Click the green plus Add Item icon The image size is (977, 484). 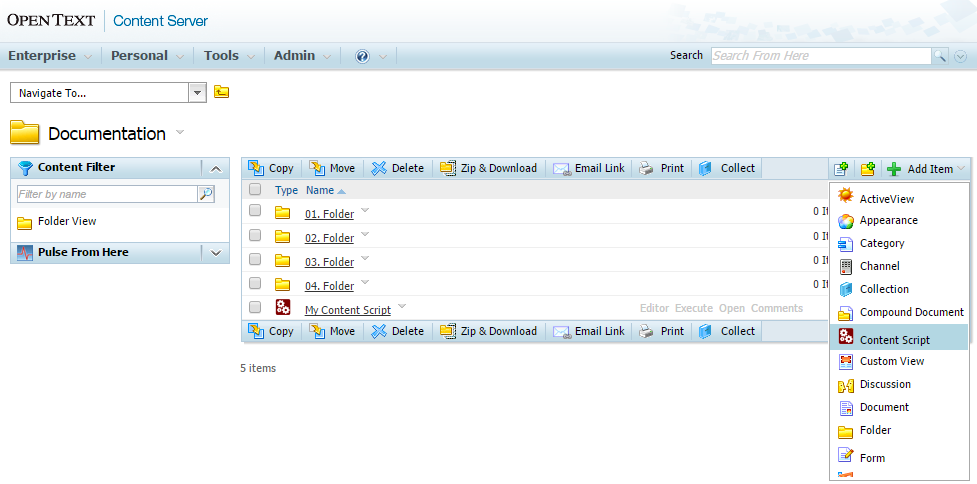tap(894, 169)
